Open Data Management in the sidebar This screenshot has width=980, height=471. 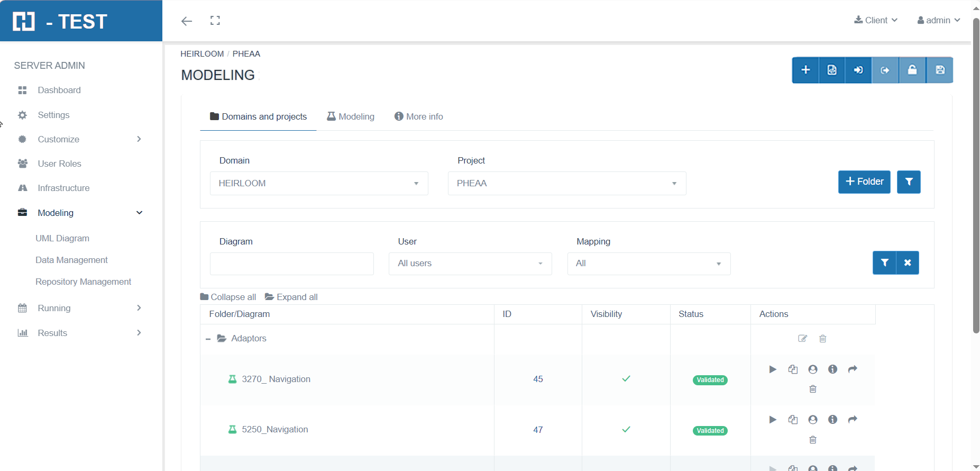click(x=71, y=260)
